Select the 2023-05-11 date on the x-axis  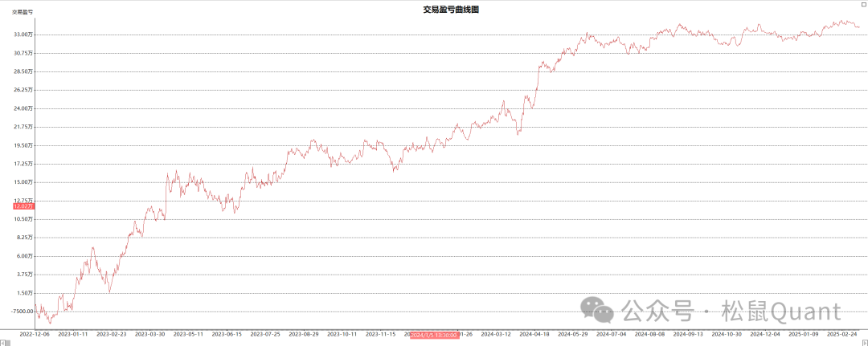pos(189,333)
